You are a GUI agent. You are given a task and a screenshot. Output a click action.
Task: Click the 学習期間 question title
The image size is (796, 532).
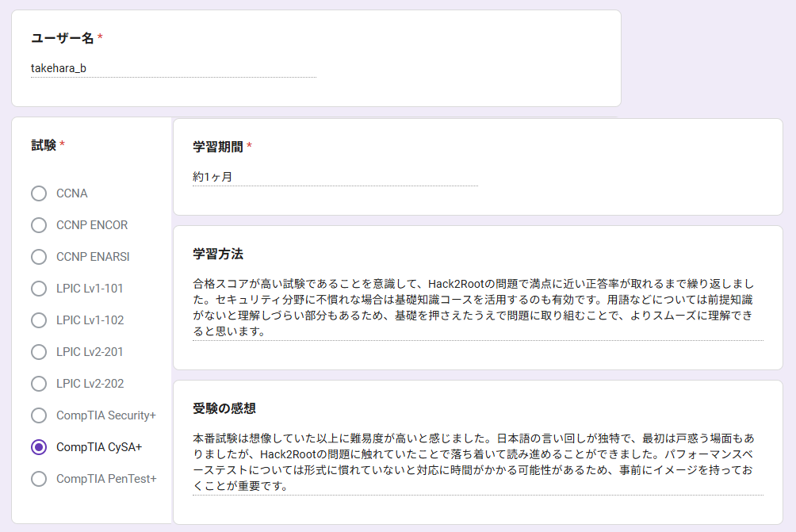click(217, 147)
